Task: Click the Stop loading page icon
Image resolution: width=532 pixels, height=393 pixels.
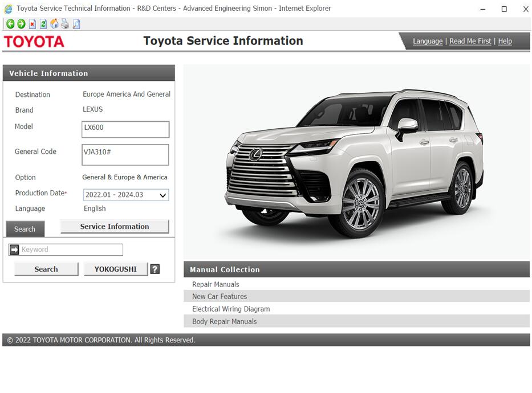Action: (x=33, y=24)
